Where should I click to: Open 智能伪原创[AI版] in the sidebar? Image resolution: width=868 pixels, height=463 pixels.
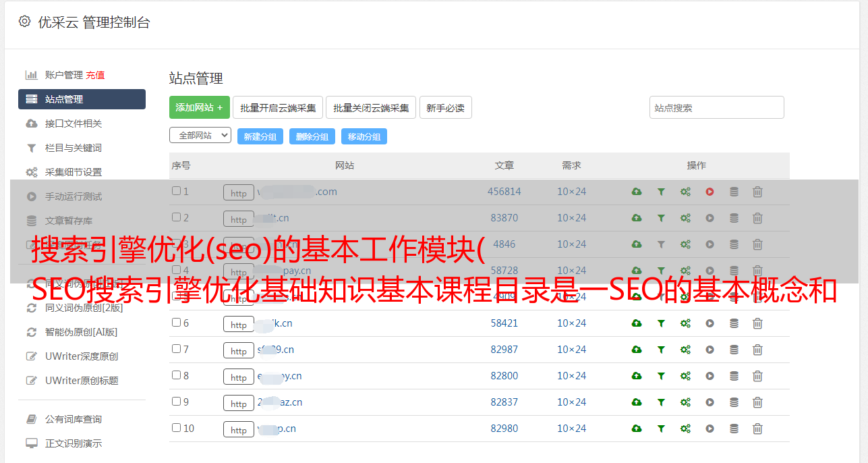tap(82, 332)
